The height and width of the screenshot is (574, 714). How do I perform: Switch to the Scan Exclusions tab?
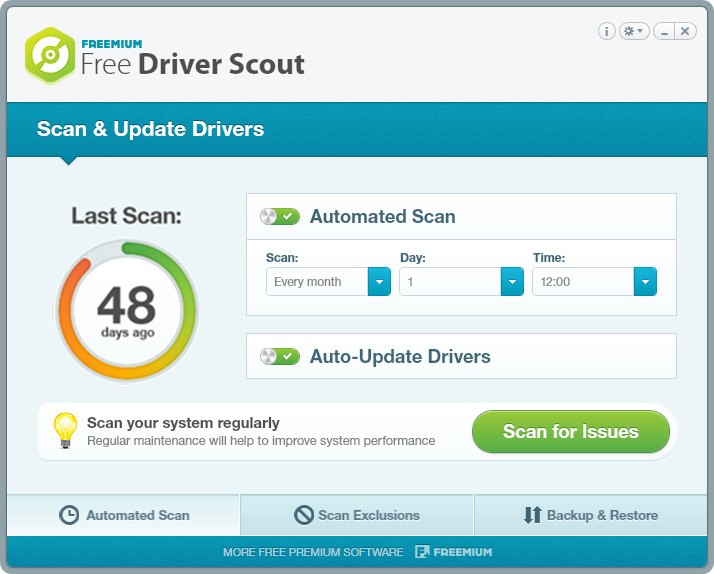(x=357, y=516)
